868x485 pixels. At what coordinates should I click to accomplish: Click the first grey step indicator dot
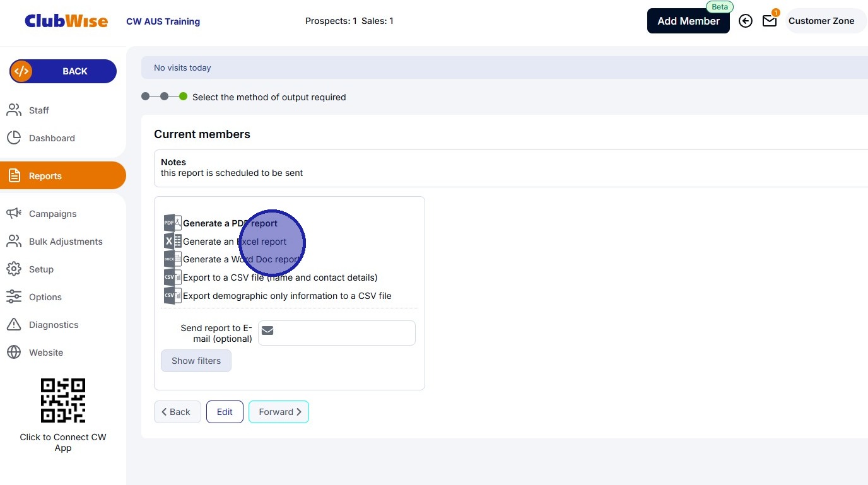click(x=146, y=96)
